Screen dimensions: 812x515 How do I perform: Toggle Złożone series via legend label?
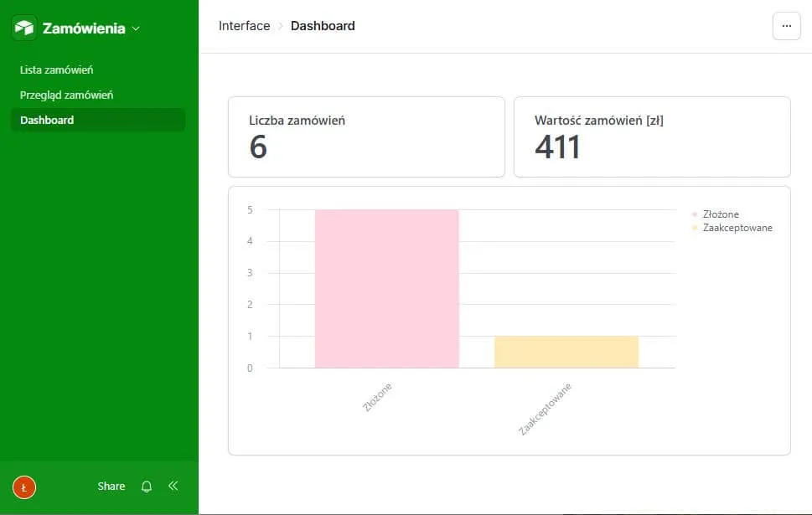click(x=721, y=214)
